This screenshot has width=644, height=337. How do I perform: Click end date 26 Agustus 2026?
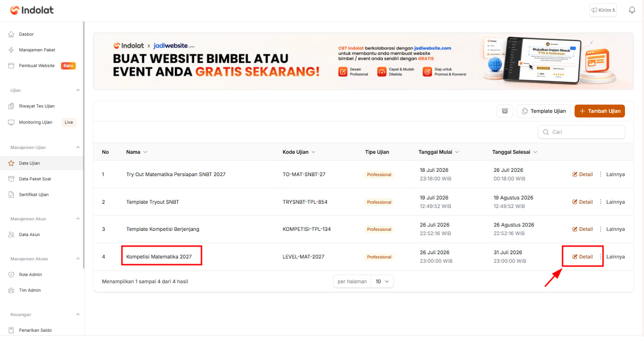point(514,225)
